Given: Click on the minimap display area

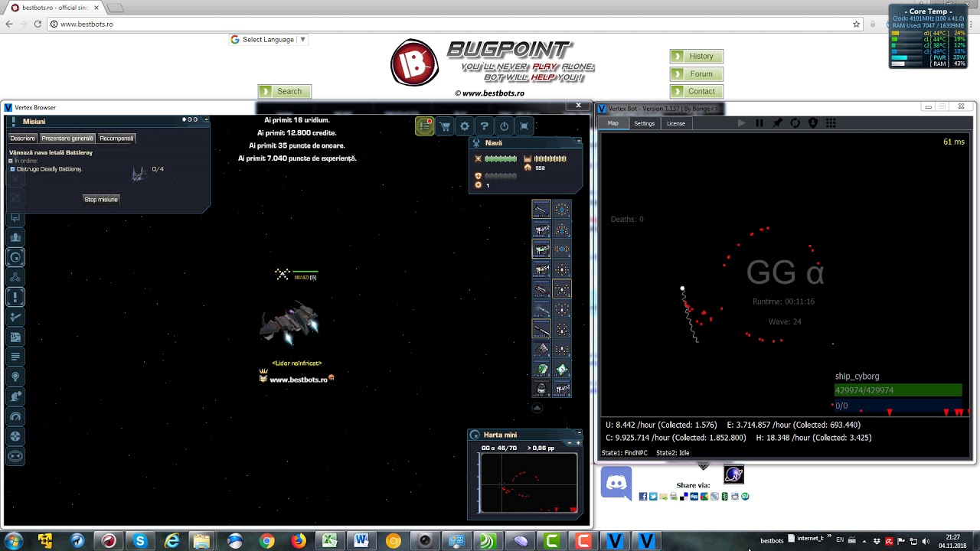Looking at the screenshot, I should click(x=528, y=483).
